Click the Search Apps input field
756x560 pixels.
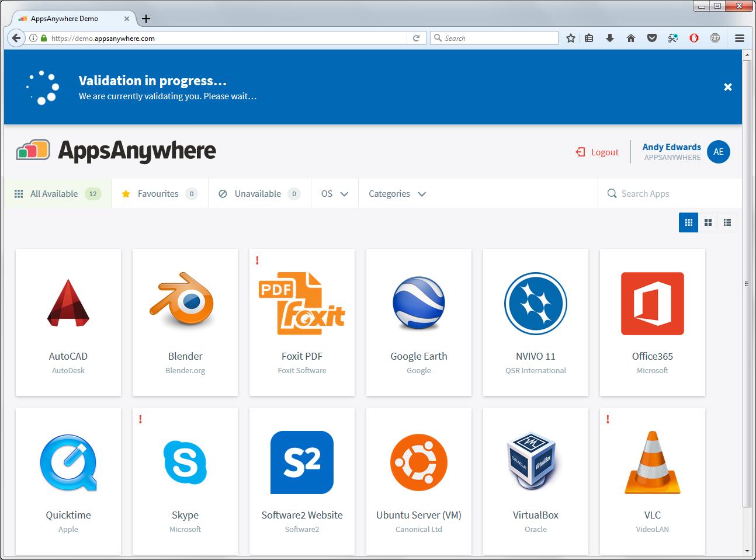[x=670, y=193]
